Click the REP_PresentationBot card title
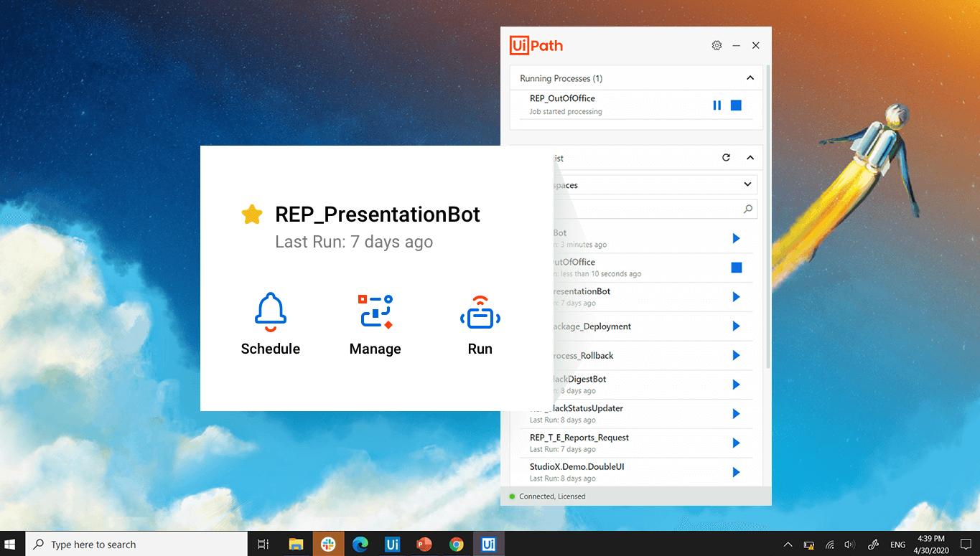 pos(378,215)
